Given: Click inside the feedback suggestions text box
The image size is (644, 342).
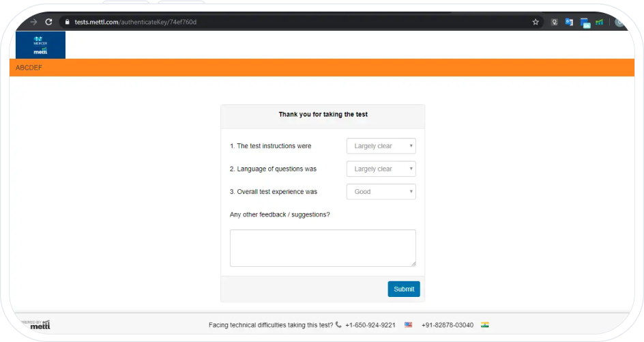Looking at the screenshot, I should click(x=322, y=248).
